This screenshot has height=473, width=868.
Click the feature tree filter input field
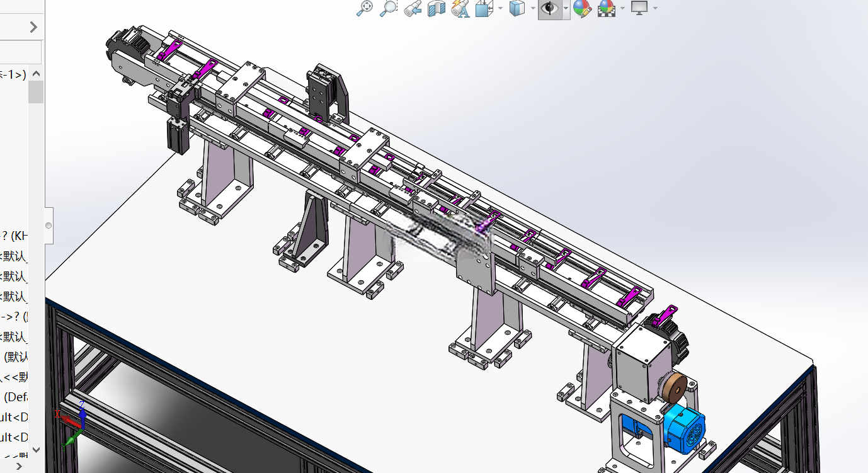20,52
